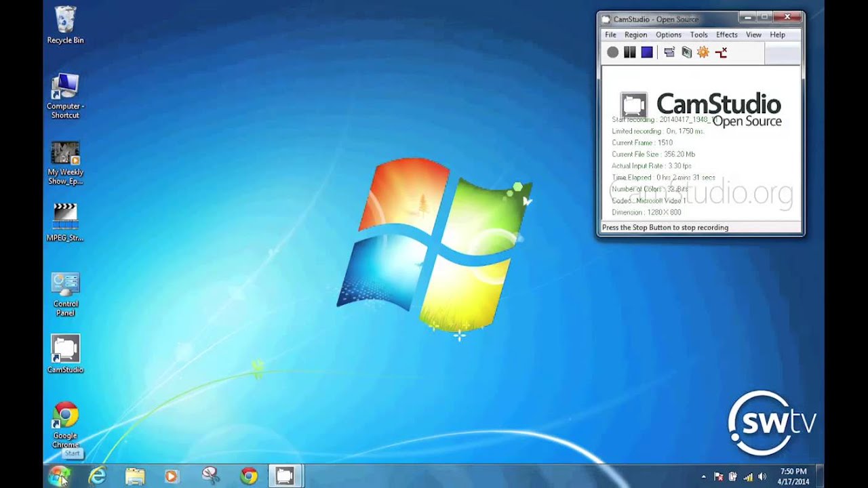
Task: Open the volume speaker tray icon
Action: point(762,477)
